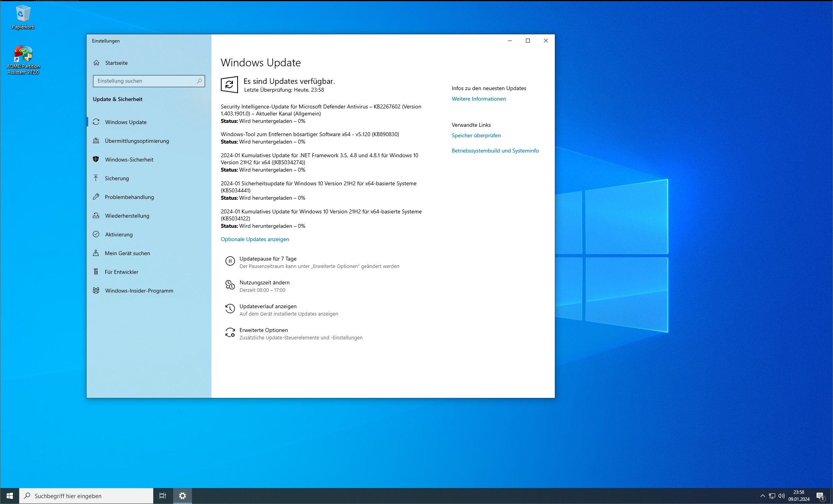Select Windows Update sidebar icon
This screenshot has width=833, height=504.
[96, 122]
